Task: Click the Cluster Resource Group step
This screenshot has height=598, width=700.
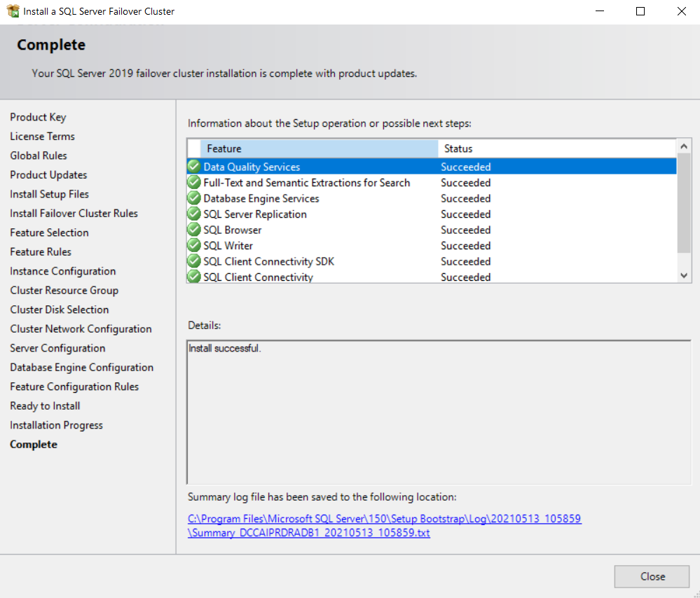Action: pos(64,290)
